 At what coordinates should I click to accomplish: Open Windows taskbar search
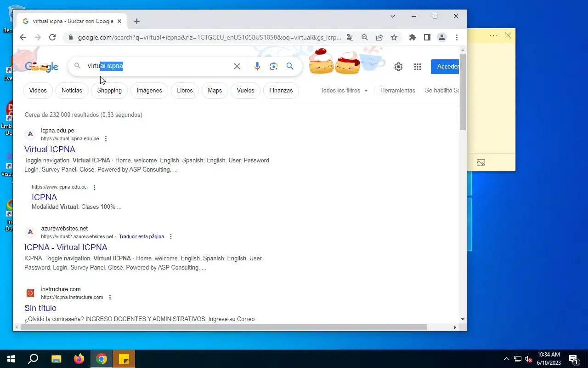click(33, 359)
